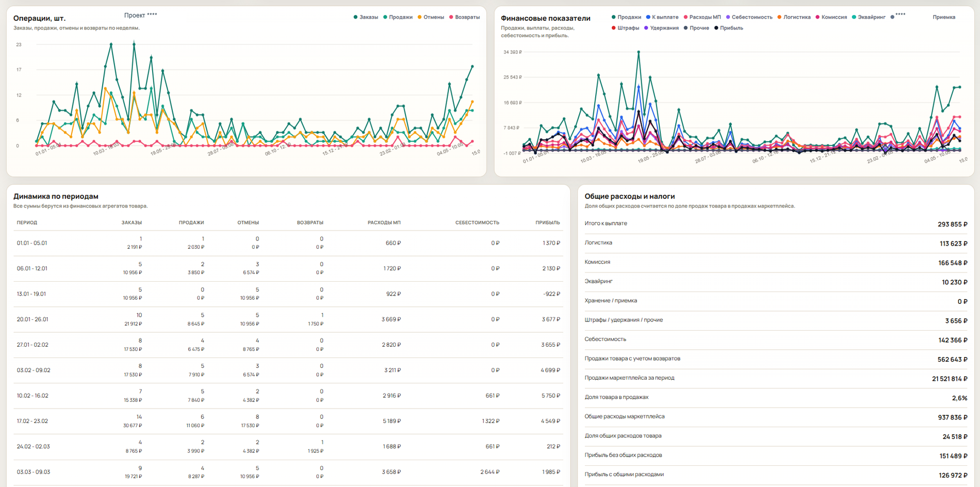The width and height of the screenshot is (980, 487).
Task: Click the profit cell -922 ₽
Action: (x=551, y=294)
